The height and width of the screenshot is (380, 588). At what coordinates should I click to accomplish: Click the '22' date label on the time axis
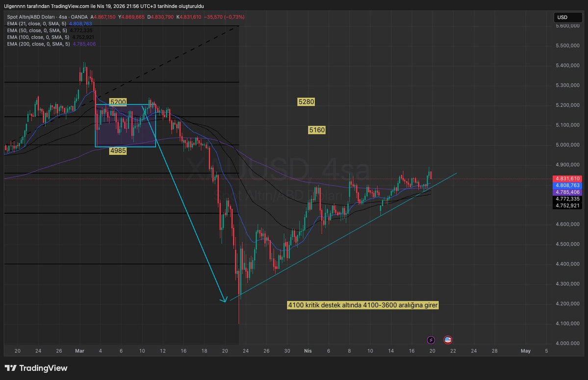point(453,351)
